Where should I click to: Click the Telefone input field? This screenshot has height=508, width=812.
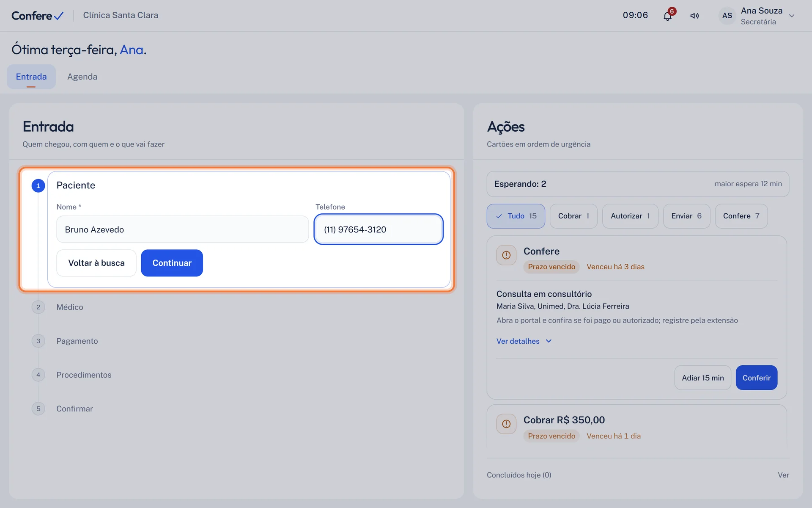[x=379, y=229]
